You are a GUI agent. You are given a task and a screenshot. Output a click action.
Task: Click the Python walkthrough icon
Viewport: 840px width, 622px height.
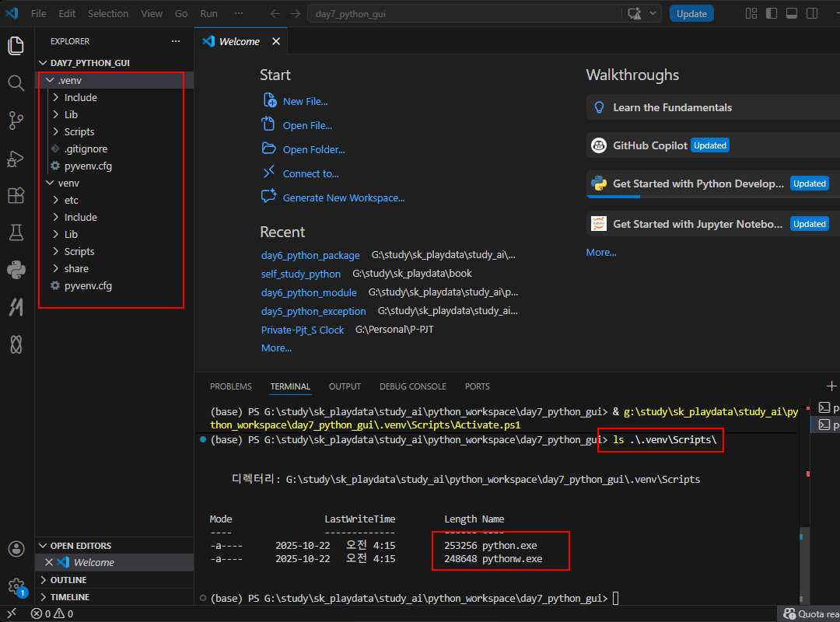[598, 183]
